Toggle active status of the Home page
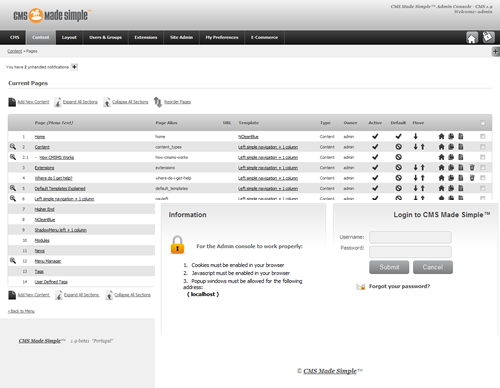Screen dimensions: 500x388 click(375, 136)
